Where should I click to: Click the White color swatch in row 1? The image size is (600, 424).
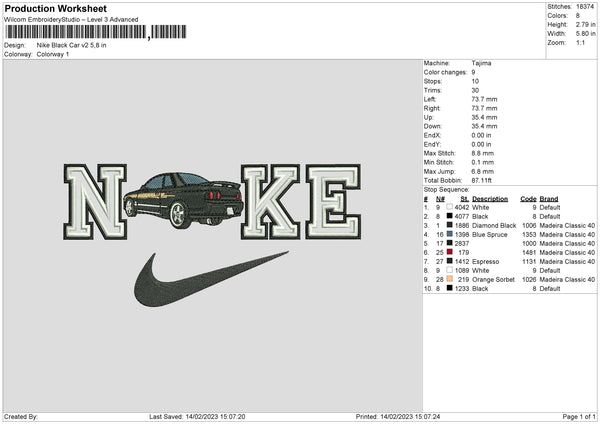pos(449,207)
